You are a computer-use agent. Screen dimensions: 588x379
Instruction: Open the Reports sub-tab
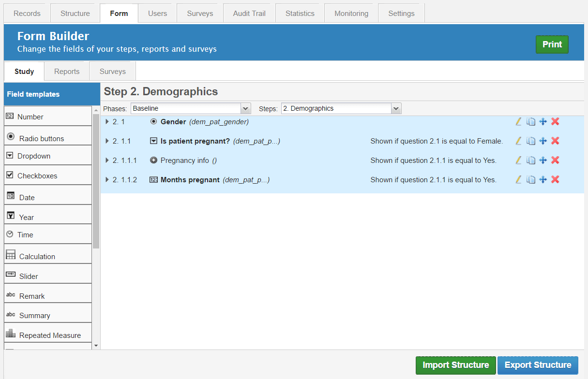click(x=67, y=72)
